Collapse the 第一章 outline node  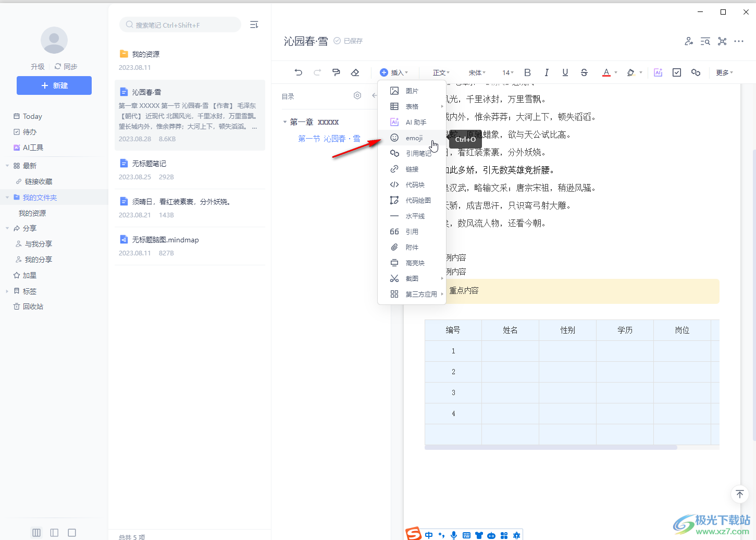click(285, 122)
